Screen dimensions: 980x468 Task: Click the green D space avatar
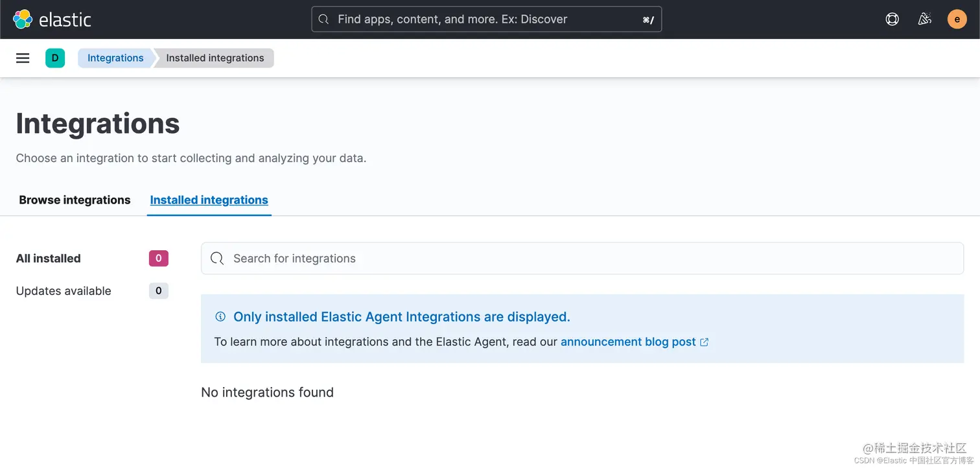(x=55, y=58)
